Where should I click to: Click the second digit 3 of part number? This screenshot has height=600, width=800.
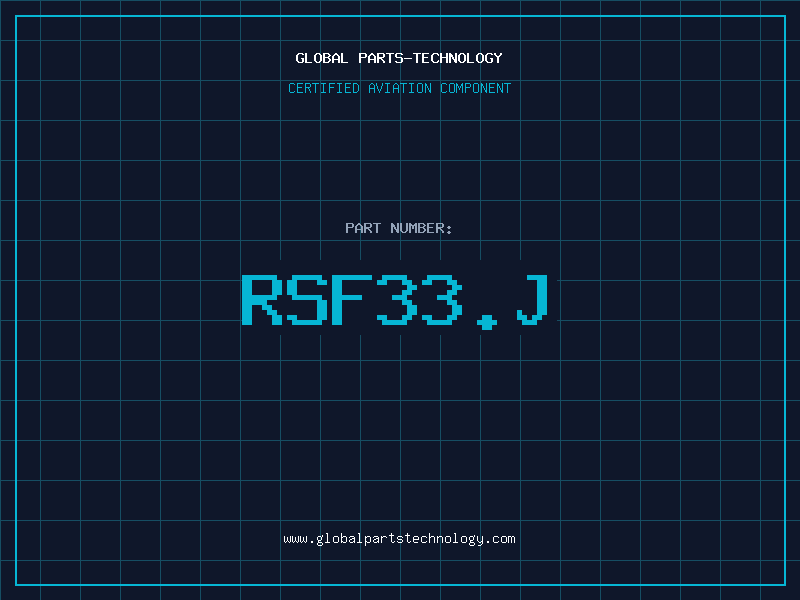click(x=442, y=299)
